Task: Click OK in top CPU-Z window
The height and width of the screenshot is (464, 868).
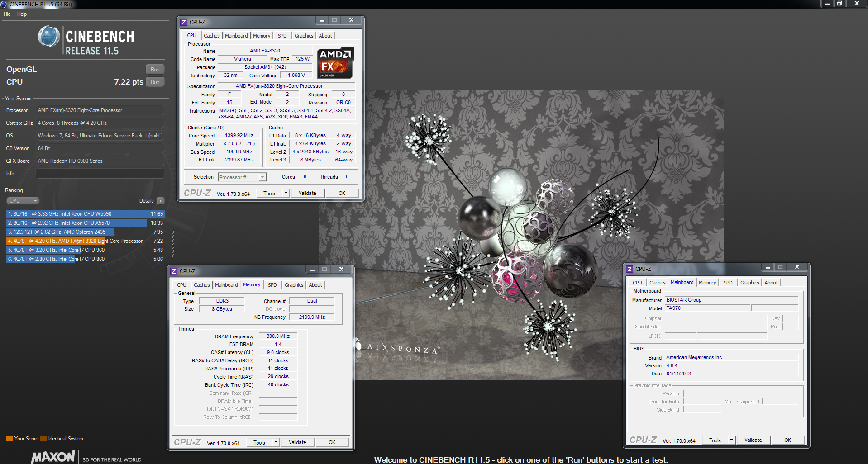Action: (x=342, y=193)
